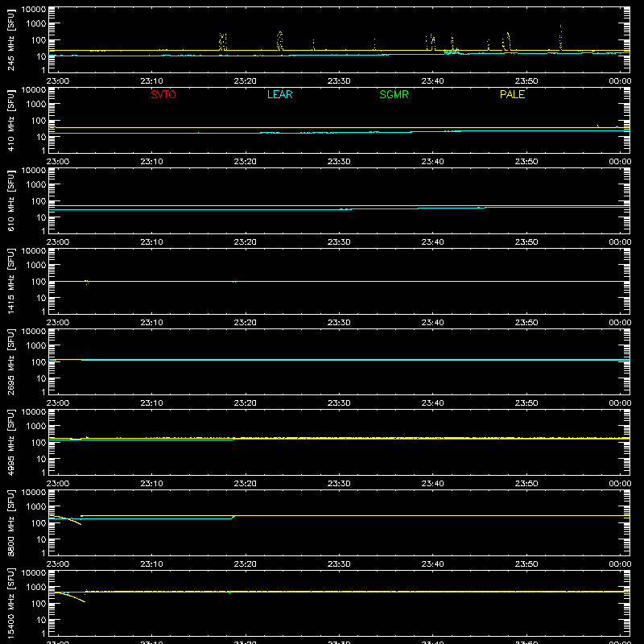Click the 10000 y-axis value on the 245 MHz plot

coord(34,10)
